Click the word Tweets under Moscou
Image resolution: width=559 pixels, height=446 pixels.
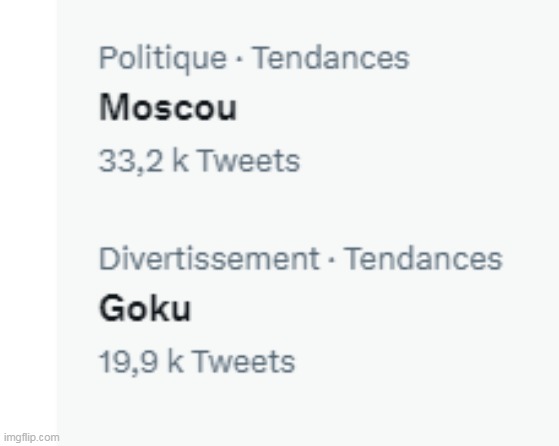248,161
